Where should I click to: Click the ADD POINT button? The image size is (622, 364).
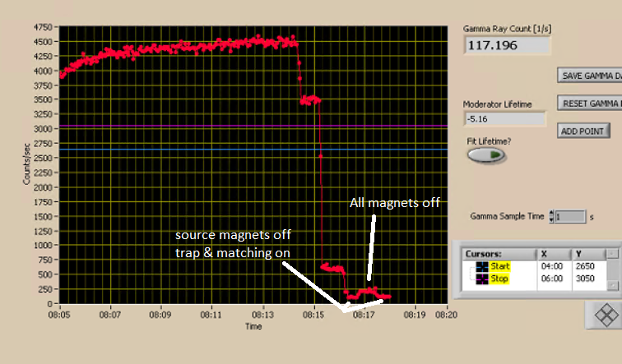pyautogui.click(x=583, y=131)
